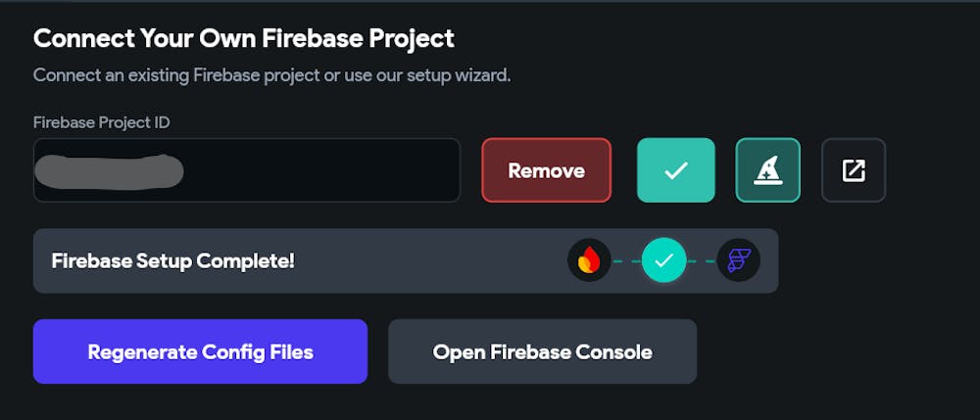Remove the connected Firebase project
980x420 pixels.
(x=546, y=169)
